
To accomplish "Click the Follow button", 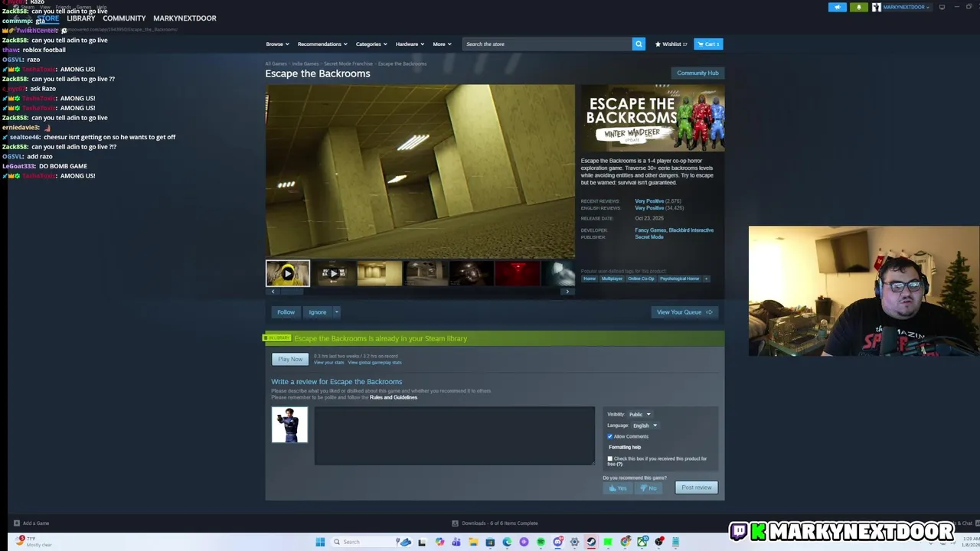I will click(x=286, y=312).
